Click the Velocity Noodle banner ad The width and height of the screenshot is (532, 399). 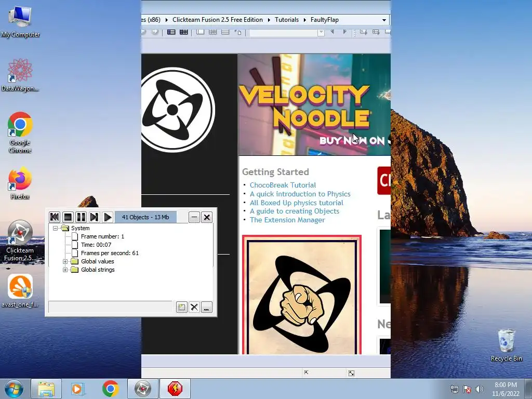point(314,104)
